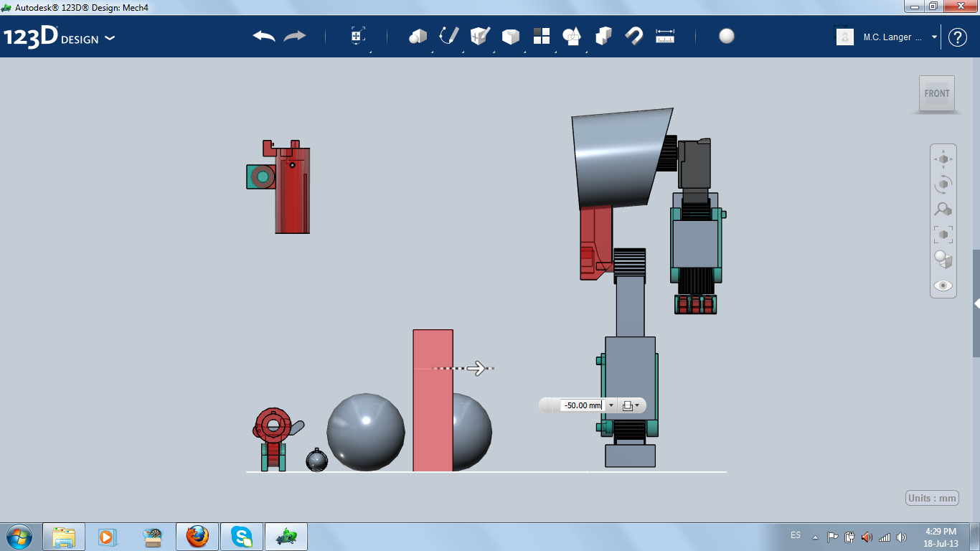Click the paint palette taskbar app

pyautogui.click(x=152, y=537)
